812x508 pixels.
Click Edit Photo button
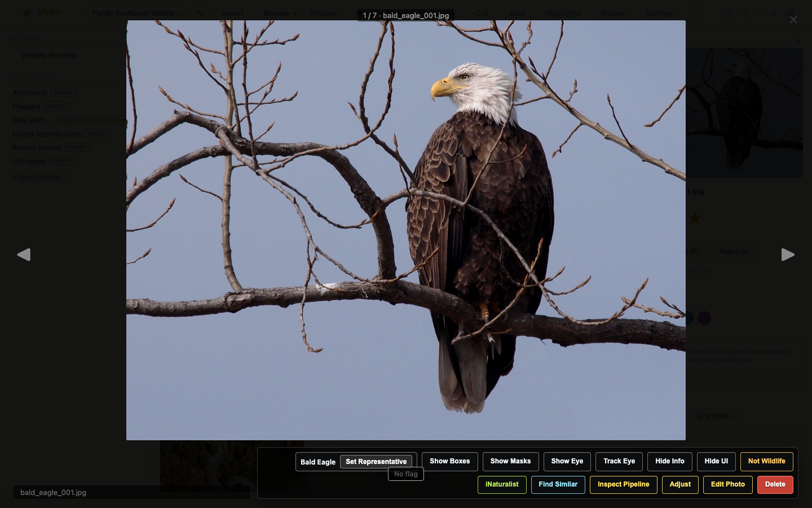pyautogui.click(x=728, y=484)
